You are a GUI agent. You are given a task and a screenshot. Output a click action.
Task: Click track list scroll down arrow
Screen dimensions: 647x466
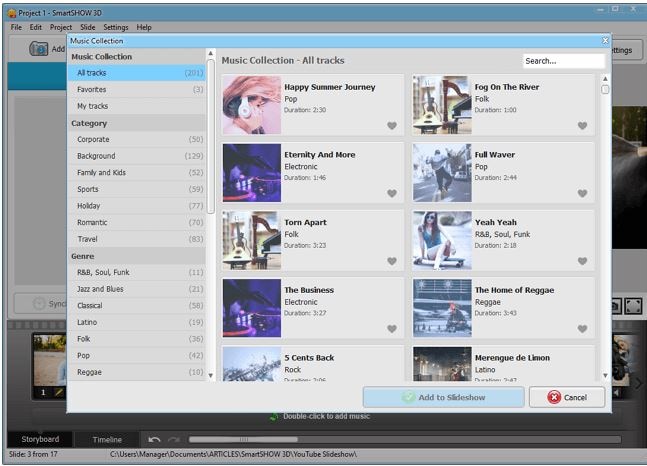(x=605, y=376)
